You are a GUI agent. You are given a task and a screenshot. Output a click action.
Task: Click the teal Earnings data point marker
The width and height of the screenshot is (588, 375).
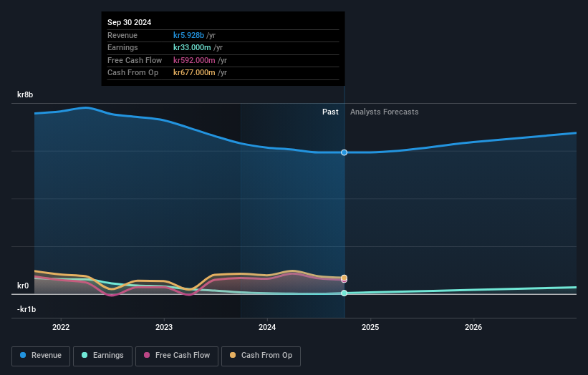(344, 293)
